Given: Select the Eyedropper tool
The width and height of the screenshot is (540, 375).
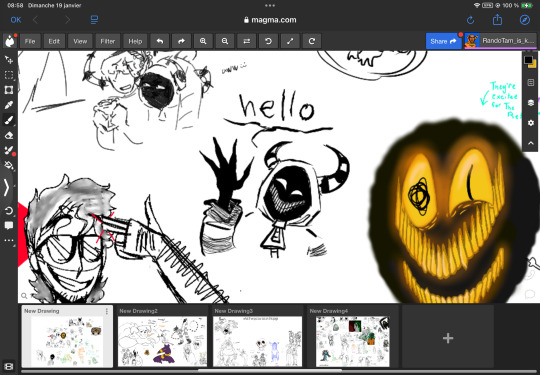Looking at the screenshot, I should [9, 105].
